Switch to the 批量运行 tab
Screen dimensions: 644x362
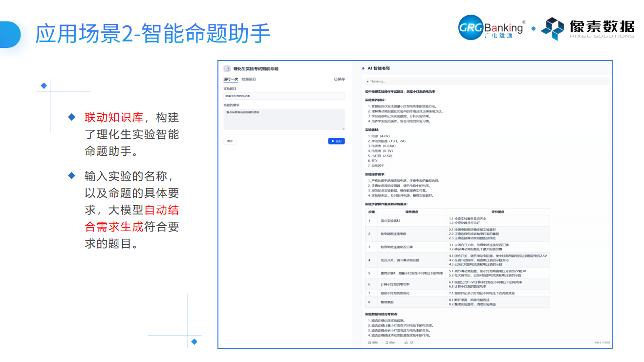[x=249, y=79]
